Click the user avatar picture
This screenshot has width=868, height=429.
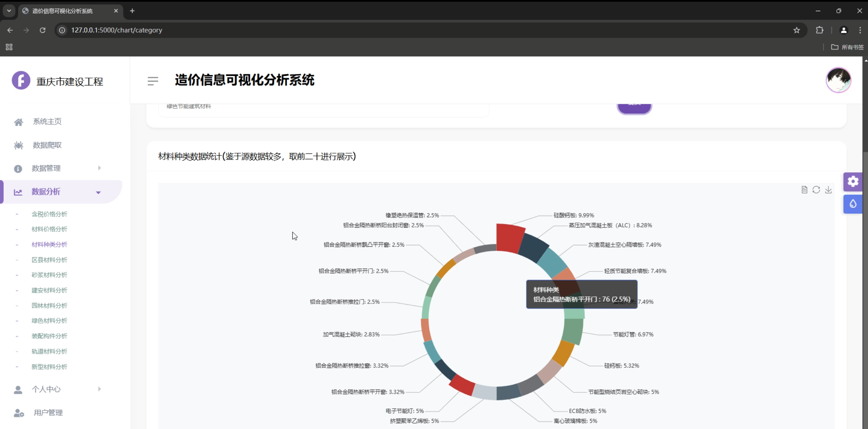click(x=838, y=80)
